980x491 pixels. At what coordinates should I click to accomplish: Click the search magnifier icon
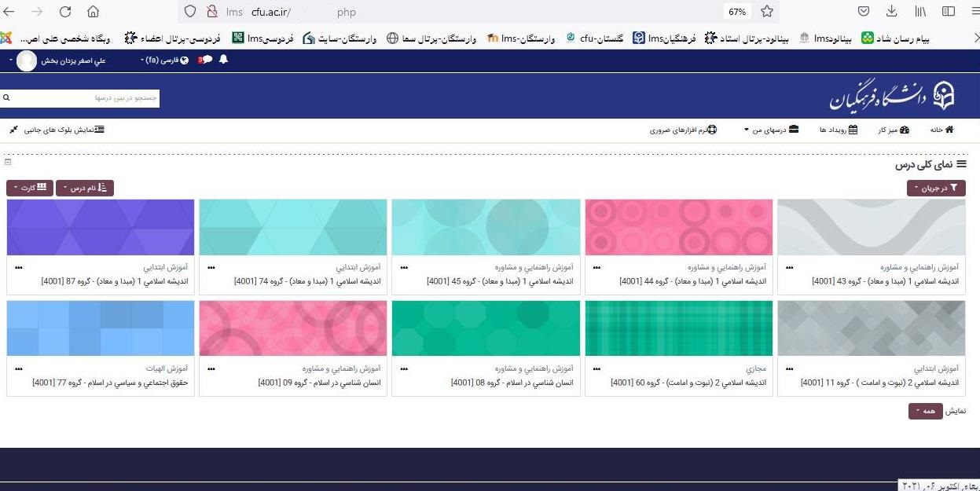click(6, 97)
